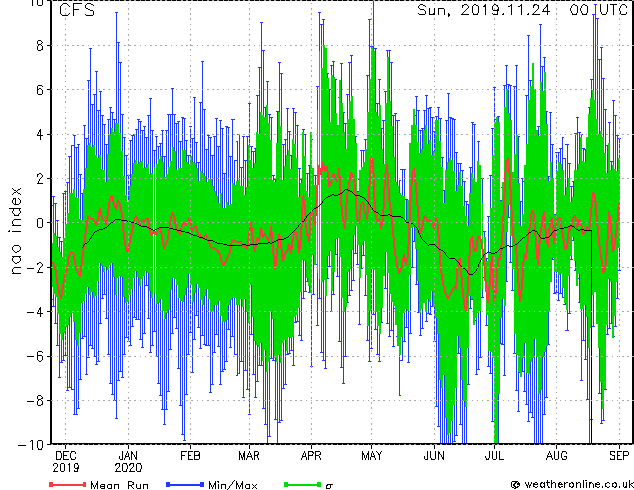The image size is (634, 490).
Task: Click the 'JAN 2020' x-axis label
Action: tap(128, 462)
